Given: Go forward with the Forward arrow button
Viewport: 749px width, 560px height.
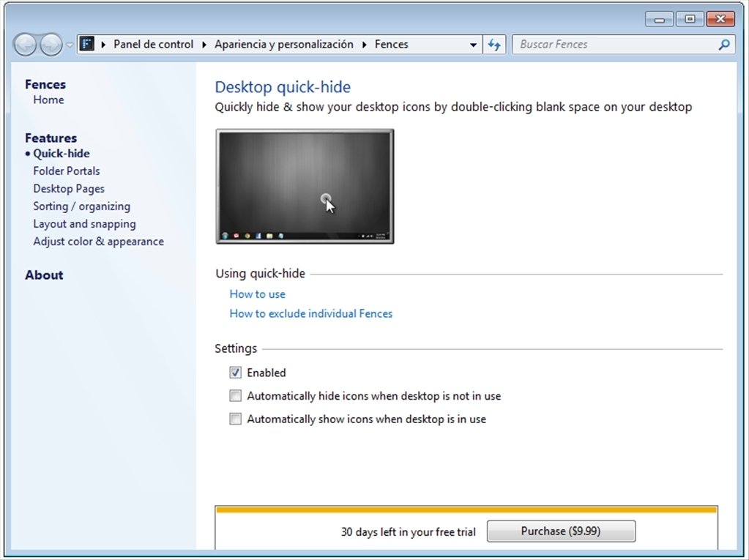Looking at the screenshot, I should [x=51, y=45].
